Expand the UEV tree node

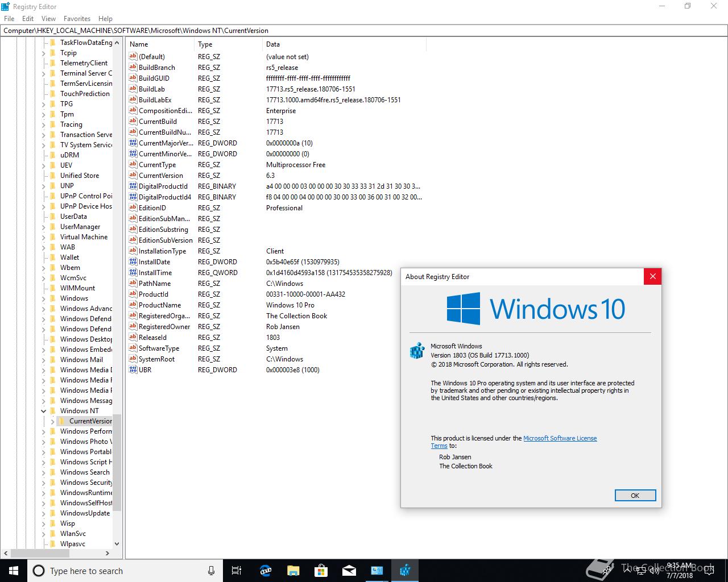[x=44, y=165]
